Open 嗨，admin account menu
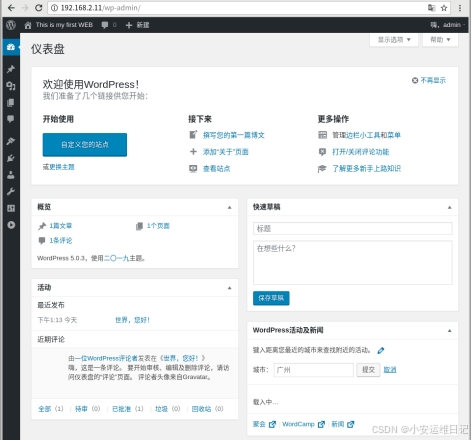 (x=447, y=25)
